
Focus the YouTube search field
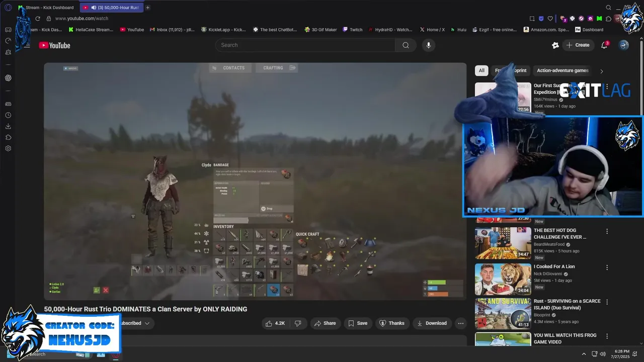point(305,45)
